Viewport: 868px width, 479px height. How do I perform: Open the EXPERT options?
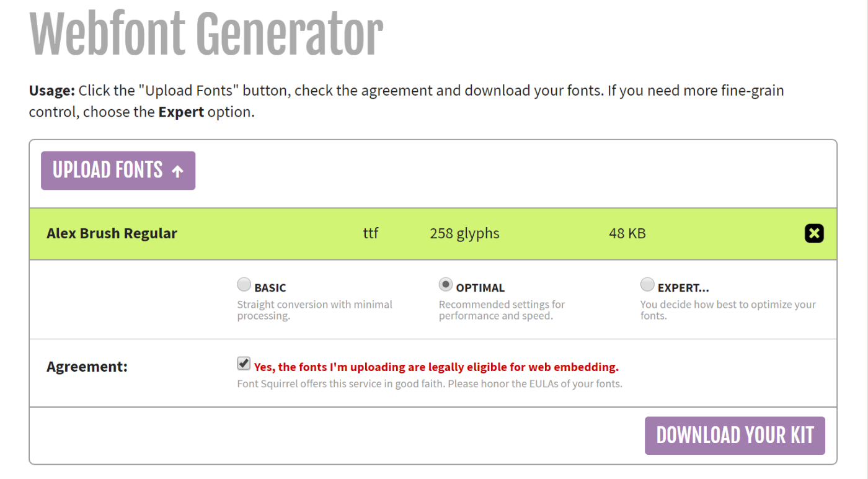coord(647,284)
